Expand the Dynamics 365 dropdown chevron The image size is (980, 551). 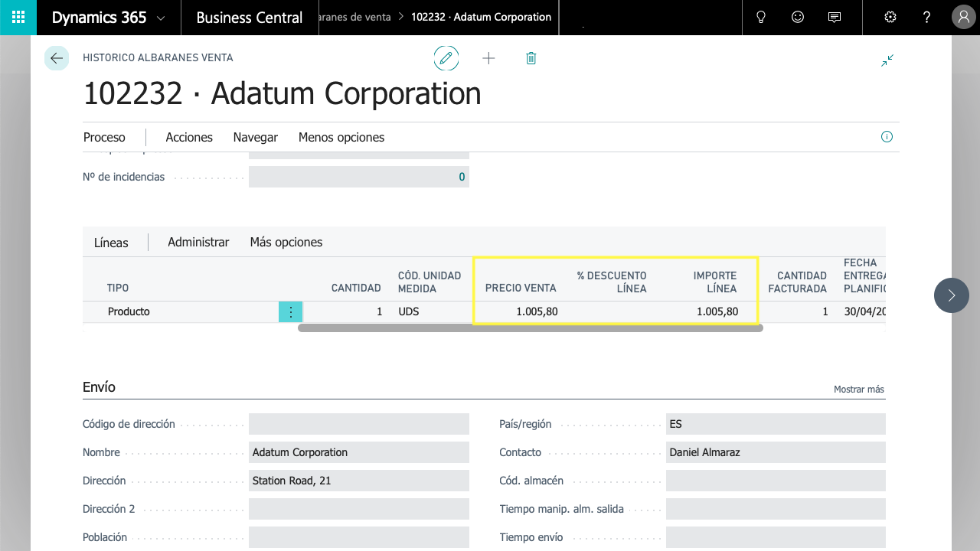click(x=160, y=18)
